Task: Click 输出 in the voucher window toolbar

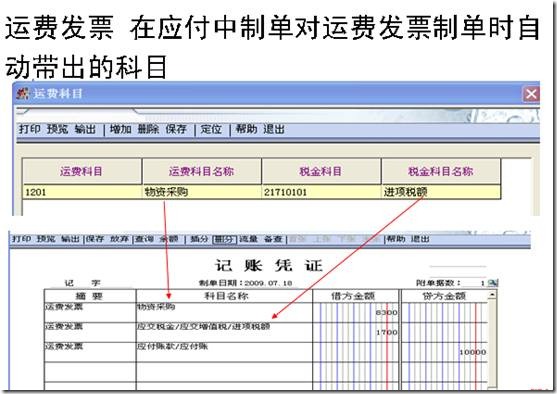Action: coord(70,239)
